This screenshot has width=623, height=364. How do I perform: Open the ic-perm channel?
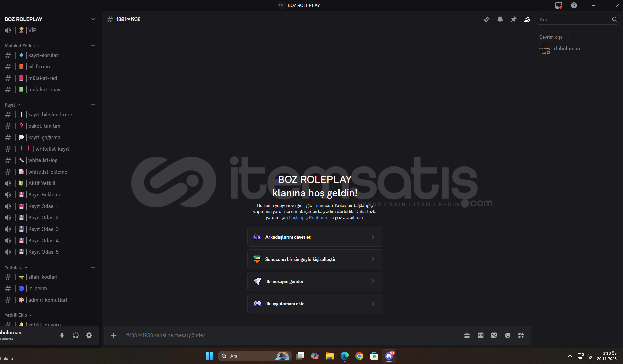point(49,289)
